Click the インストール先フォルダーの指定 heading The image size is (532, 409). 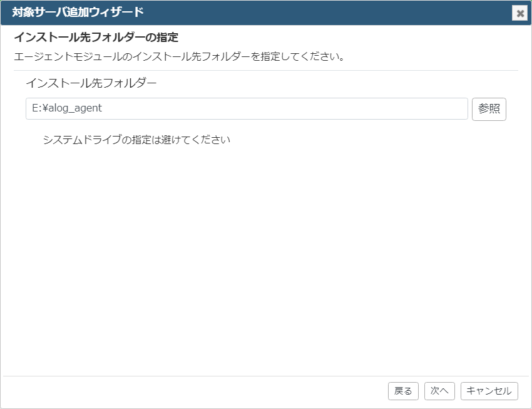pos(96,37)
